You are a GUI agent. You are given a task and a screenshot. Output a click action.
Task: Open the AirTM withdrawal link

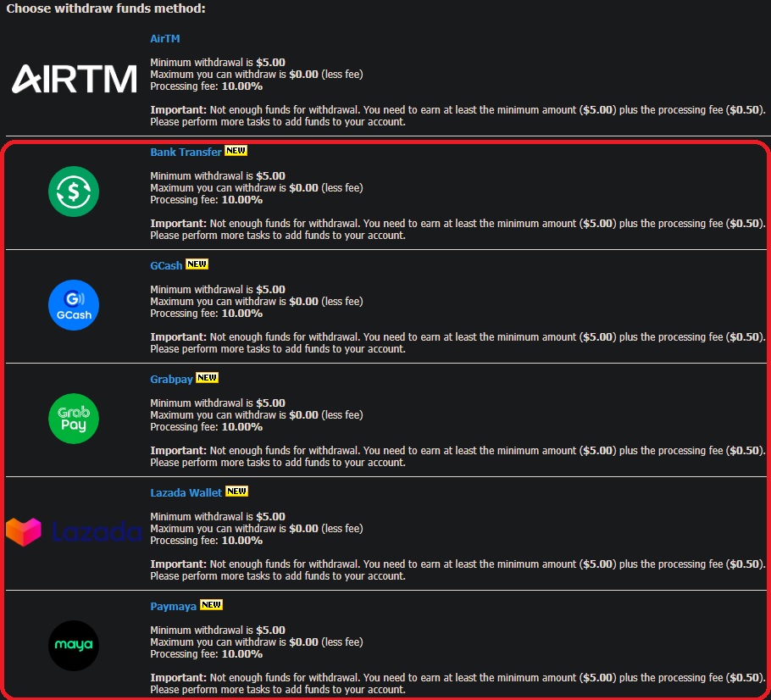point(164,38)
